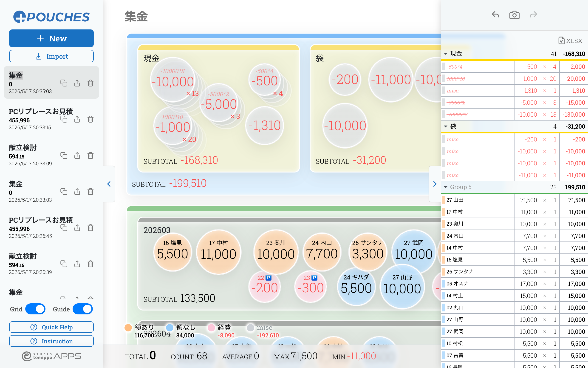Click pink 経費 legend swatch
This screenshot has height=368, width=588.
pos(211,328)
